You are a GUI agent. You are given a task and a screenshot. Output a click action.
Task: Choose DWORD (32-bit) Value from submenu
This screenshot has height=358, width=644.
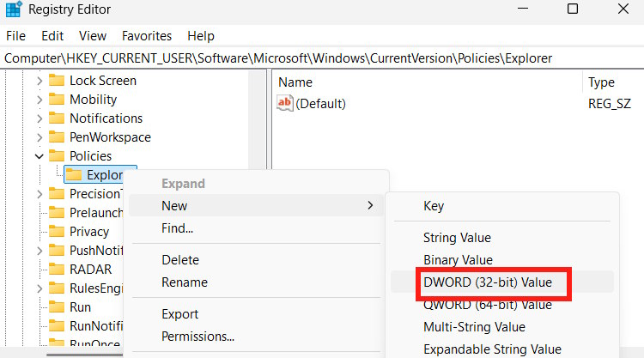point(487,282)
